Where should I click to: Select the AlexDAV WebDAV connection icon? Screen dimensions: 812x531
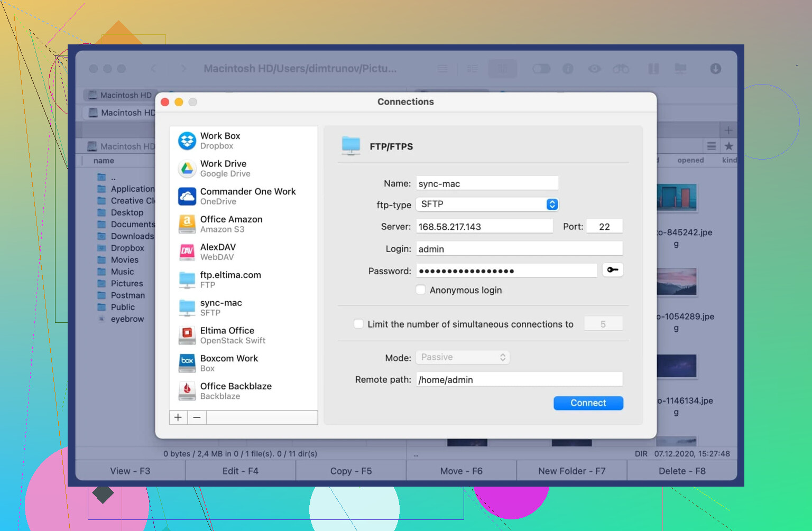pos(187,252)
